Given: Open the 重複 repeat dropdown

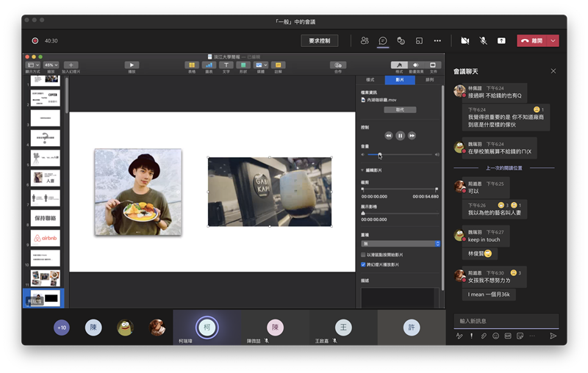Looking at the screenshot, I should (x=401, y=243).
